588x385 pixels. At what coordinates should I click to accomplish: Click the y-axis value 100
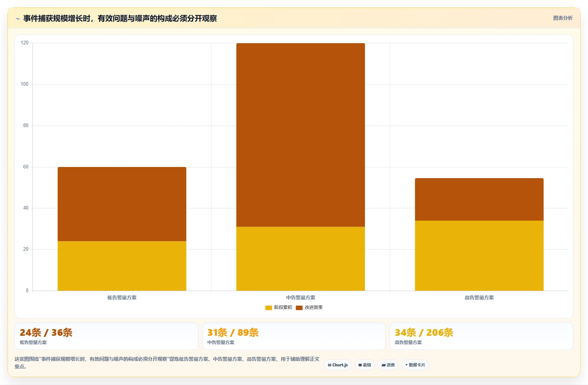pyautogui.click(x=25, y=84)
